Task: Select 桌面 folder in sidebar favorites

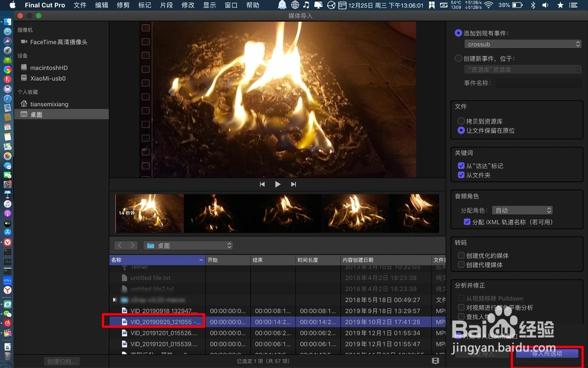Action: (62, 115)
